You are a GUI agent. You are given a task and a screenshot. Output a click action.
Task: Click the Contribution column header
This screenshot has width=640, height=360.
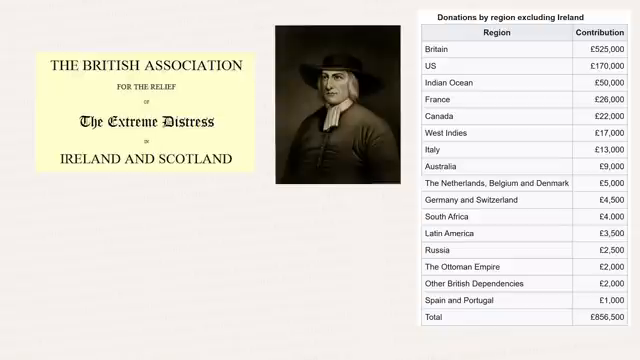(600, 33)
